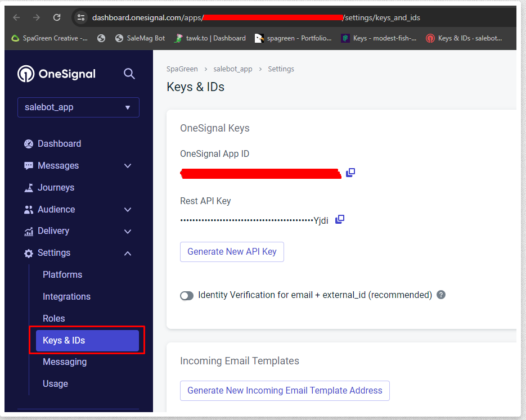
Task: Click Generate New API Key button
Action: click(x=232, y=252)
